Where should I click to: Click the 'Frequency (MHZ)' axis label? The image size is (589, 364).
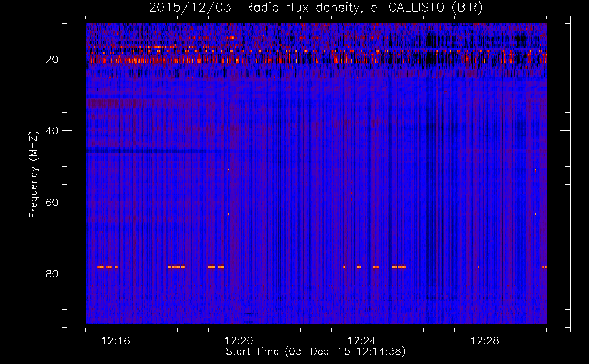[33, 175]
